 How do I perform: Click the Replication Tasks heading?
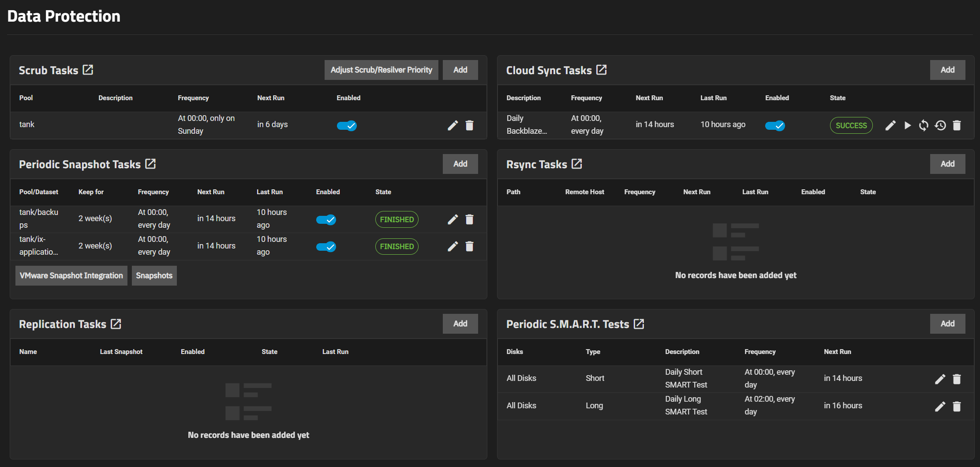tap(63, 324)
